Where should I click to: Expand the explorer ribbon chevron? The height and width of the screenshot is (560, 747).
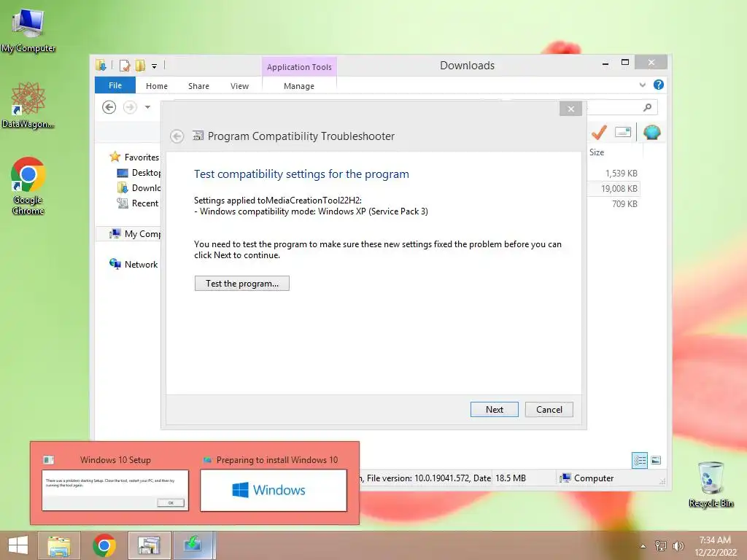click(x=642, y=85)
